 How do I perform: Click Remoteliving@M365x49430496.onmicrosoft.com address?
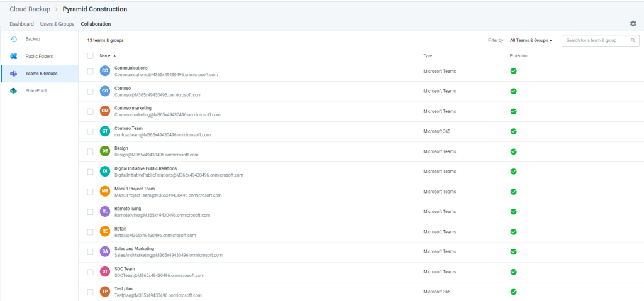(x=162, y=215)
